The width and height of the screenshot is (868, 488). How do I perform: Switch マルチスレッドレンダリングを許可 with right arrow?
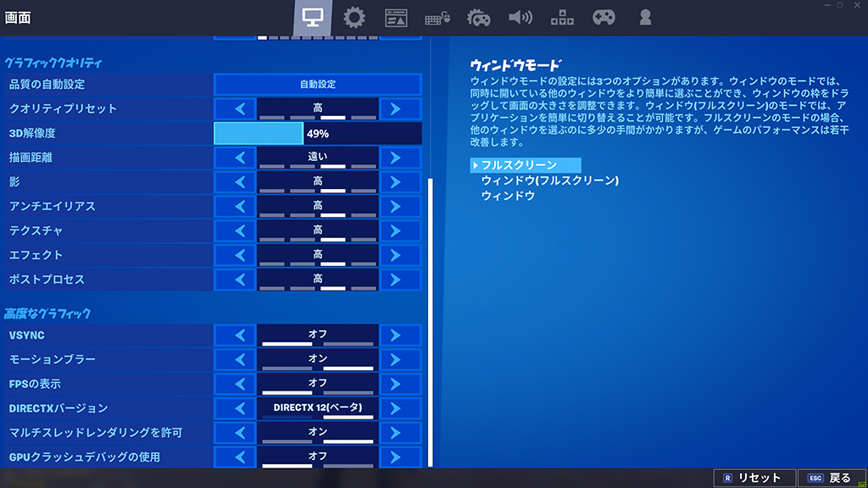400,433
